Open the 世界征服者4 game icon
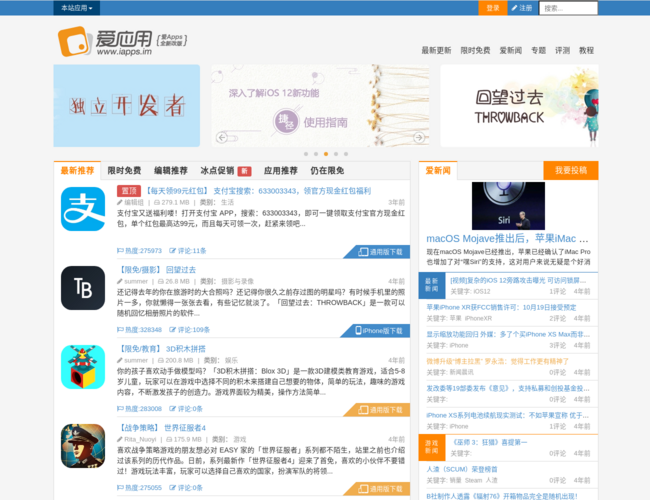The width and height of the screenshot is (650, 500). click(x=83, y=446)
